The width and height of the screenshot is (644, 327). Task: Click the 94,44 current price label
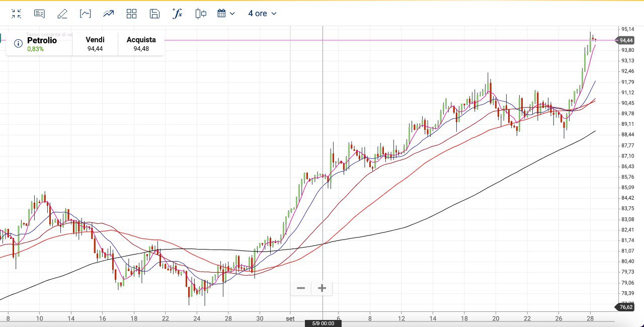click(626, 40)
